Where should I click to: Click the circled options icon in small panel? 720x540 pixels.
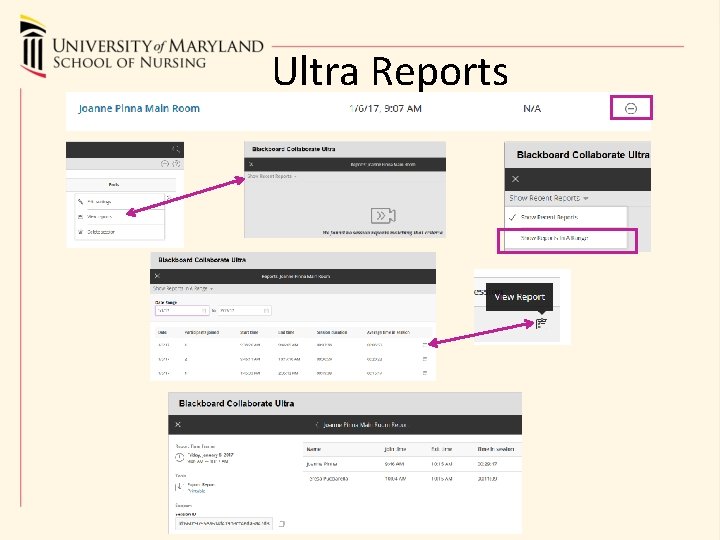[x=165, y=163]
